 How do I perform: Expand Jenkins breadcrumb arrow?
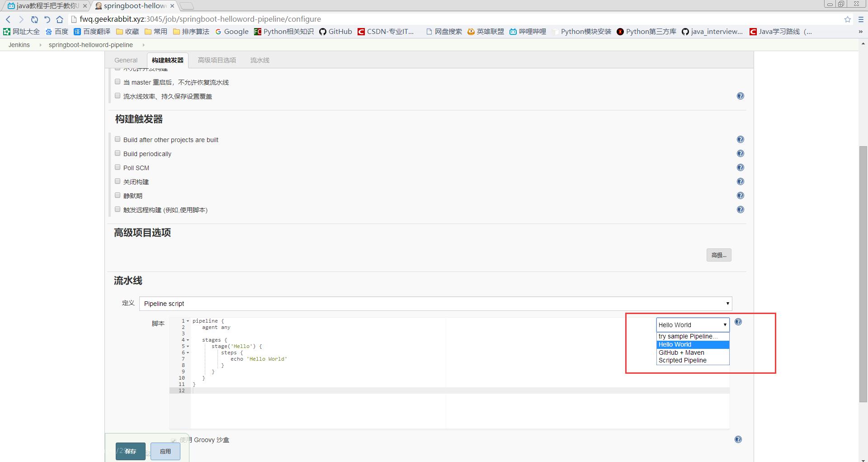click(x=40, y=45)
